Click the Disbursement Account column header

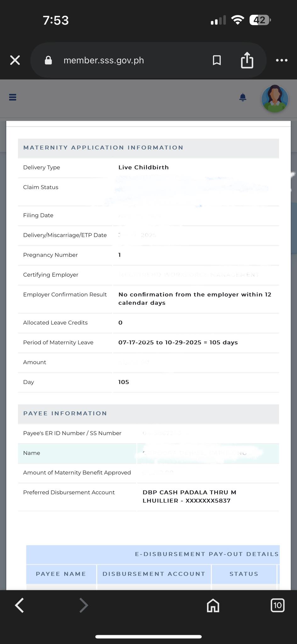pos(154,574)
